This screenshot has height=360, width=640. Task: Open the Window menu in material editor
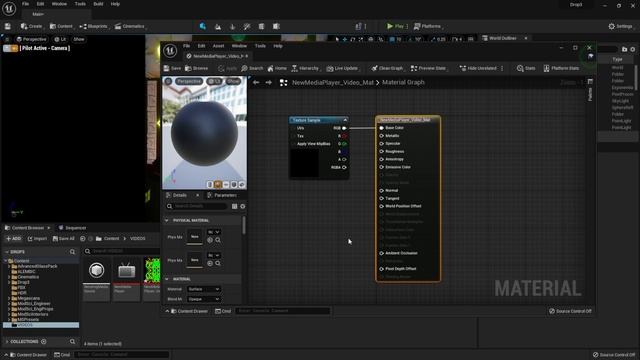coord(239,46)
